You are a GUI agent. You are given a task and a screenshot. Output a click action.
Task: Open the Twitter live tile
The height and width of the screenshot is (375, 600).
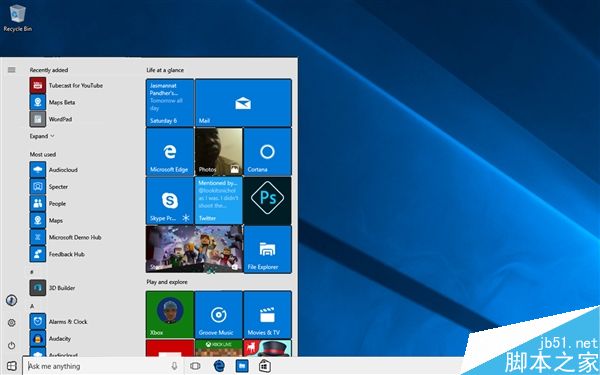point(219,201)
